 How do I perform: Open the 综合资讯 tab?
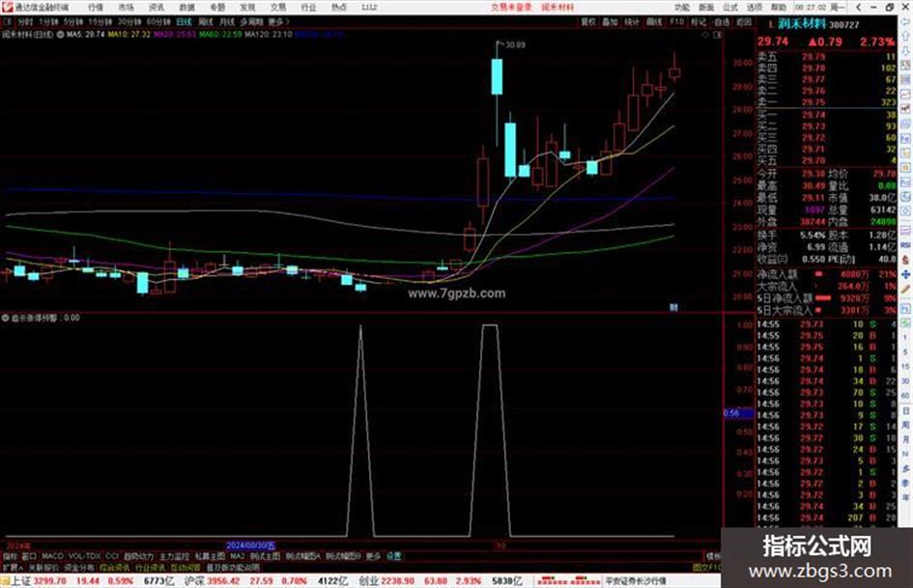tap(115, 568)
